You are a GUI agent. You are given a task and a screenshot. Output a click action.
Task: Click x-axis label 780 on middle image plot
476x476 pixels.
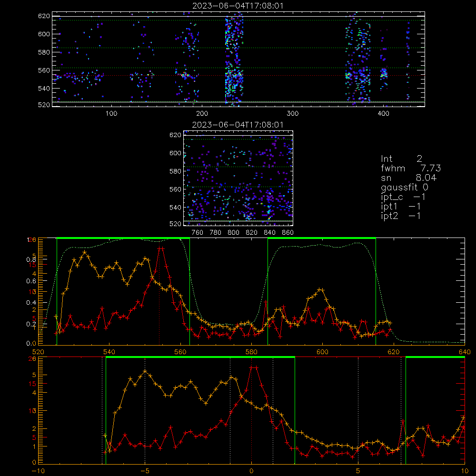(x=216, y=233)
